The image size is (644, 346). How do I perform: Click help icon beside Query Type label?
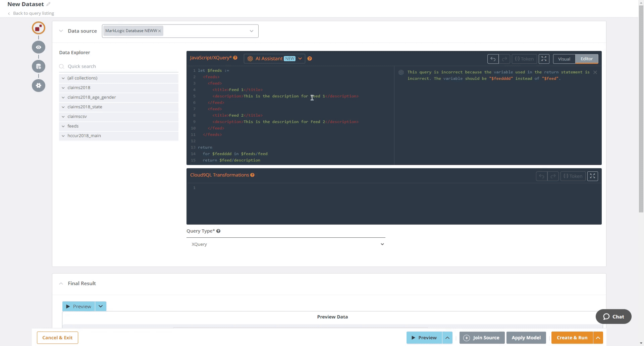[x=218, y=231]
